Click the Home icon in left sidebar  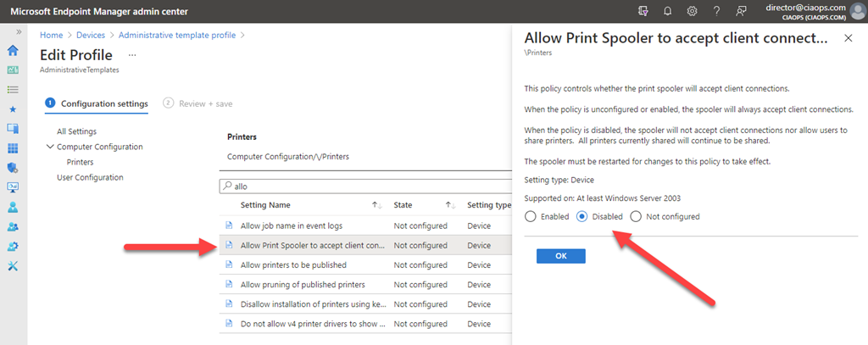(x=13, y=50)
